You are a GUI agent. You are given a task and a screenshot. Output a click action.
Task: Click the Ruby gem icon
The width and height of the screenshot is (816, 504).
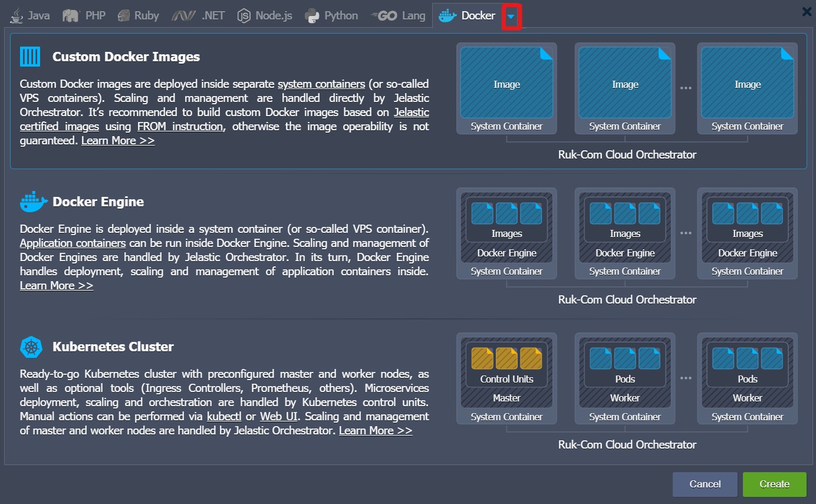point(124,16)
